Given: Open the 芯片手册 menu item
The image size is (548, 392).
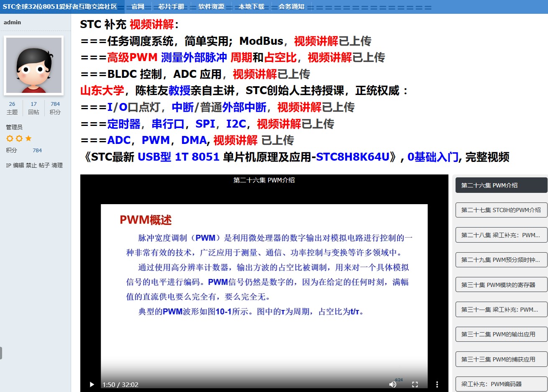Looking at the screenshot, I should click(x=171, y=7).
